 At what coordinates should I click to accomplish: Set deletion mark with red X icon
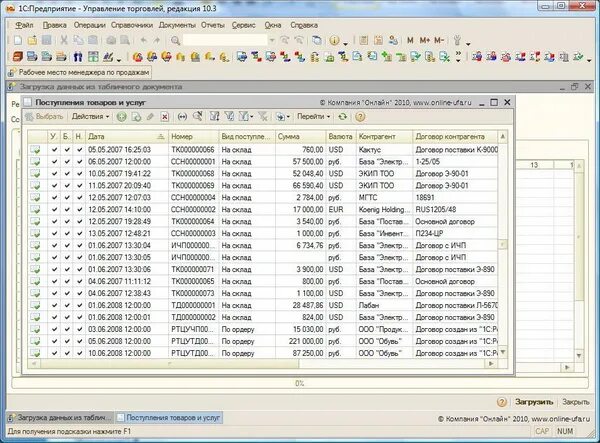coord(165,117)
